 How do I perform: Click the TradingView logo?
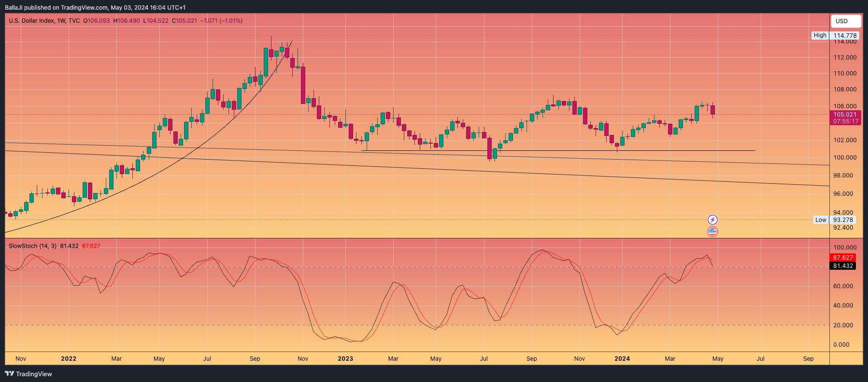point(28,374)
